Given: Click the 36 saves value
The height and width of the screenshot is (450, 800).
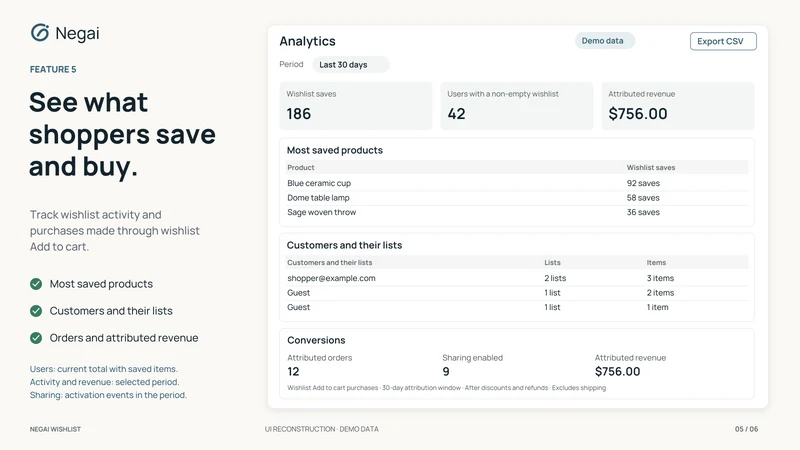Looking at the screenshot, I should tap(643, 212).
